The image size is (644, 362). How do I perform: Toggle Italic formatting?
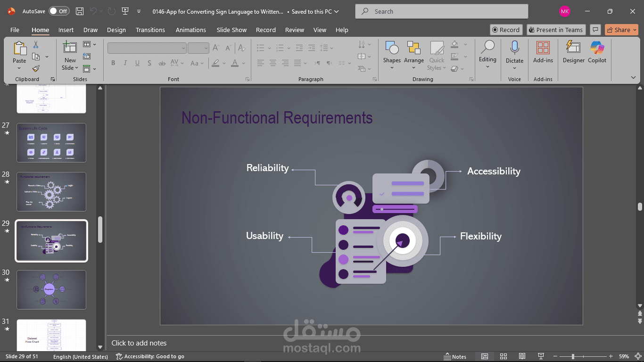click(125, 63)
